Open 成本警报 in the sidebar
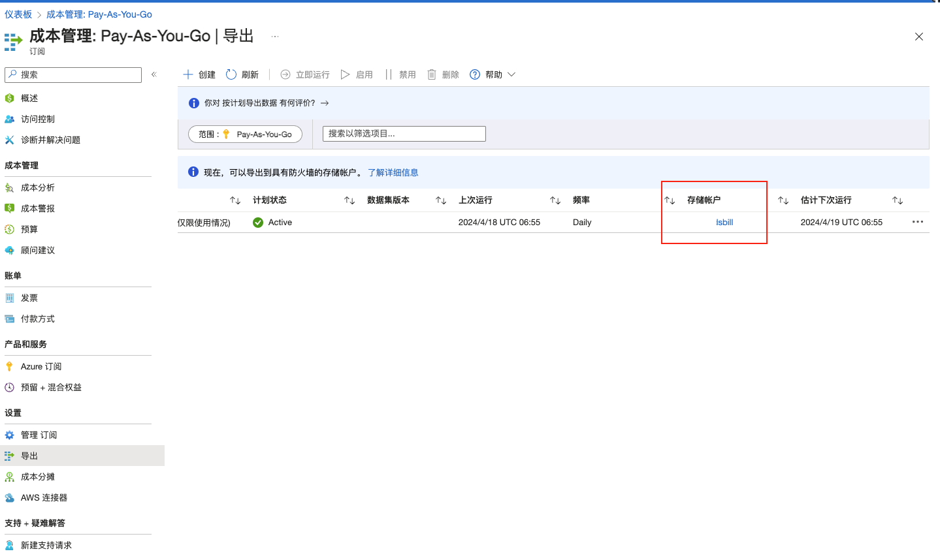The height and width of the screenshot is (560, 940). (38, 209)
